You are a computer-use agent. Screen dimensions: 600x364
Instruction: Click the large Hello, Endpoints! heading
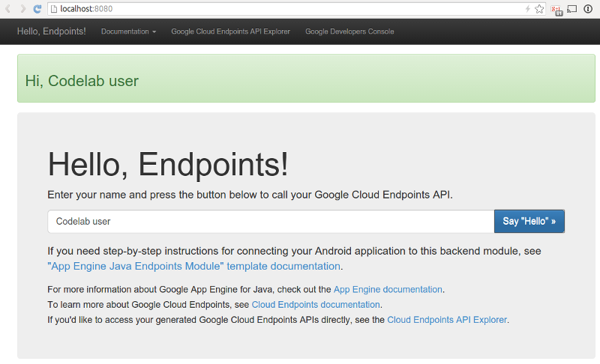168,164
